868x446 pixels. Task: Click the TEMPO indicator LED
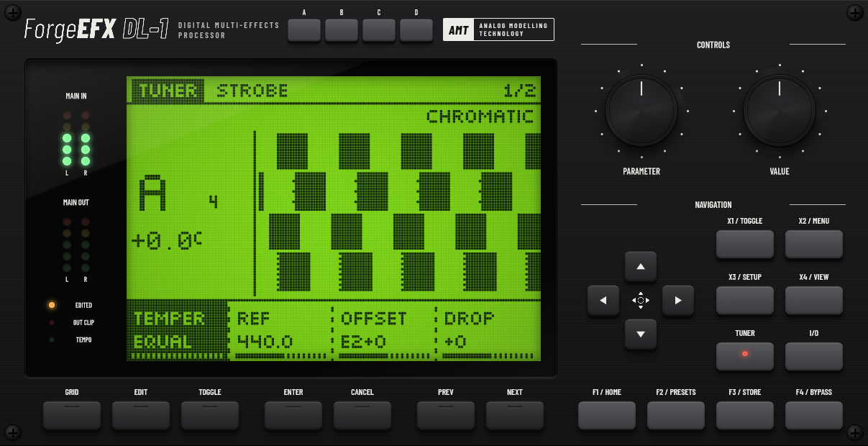click(x=52, y=340)
